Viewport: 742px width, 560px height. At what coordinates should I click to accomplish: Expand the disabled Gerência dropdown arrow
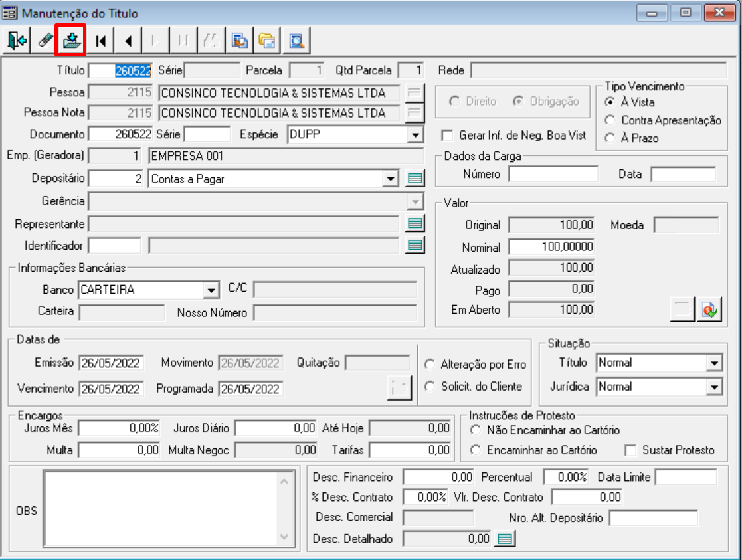point(415,201)
